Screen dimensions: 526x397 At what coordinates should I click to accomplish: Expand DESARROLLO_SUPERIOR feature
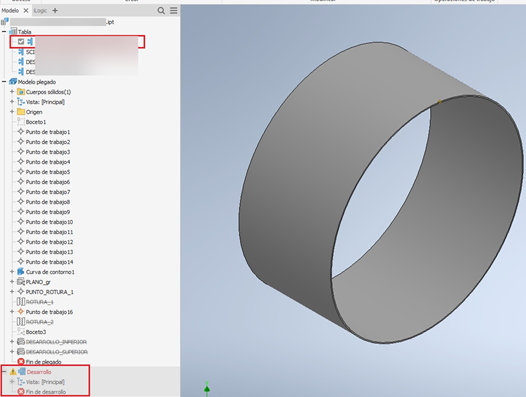point(12,352)
